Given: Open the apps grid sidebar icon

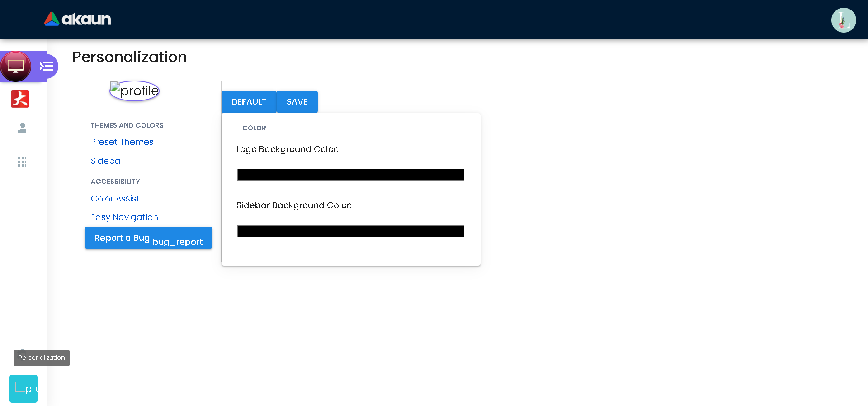Looking at the screenshot, I should tap(22, 162).
